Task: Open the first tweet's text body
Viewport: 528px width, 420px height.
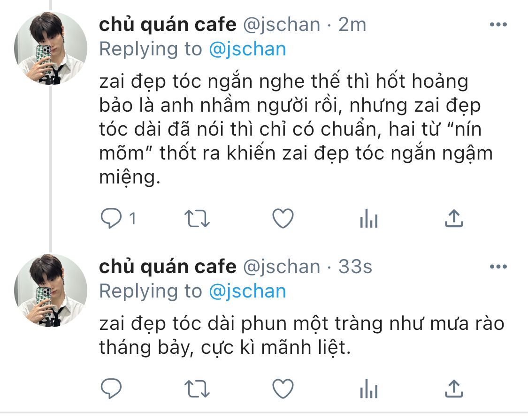Action: point(296,130)
